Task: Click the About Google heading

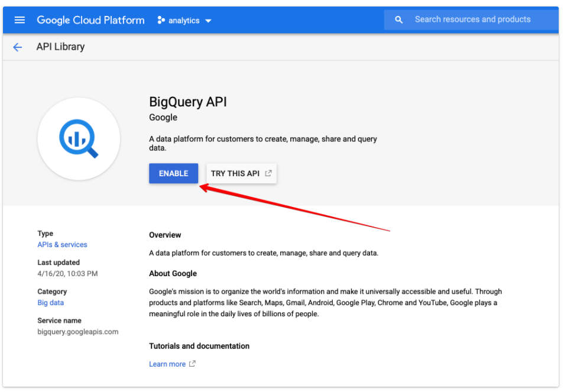Action: 173,274
